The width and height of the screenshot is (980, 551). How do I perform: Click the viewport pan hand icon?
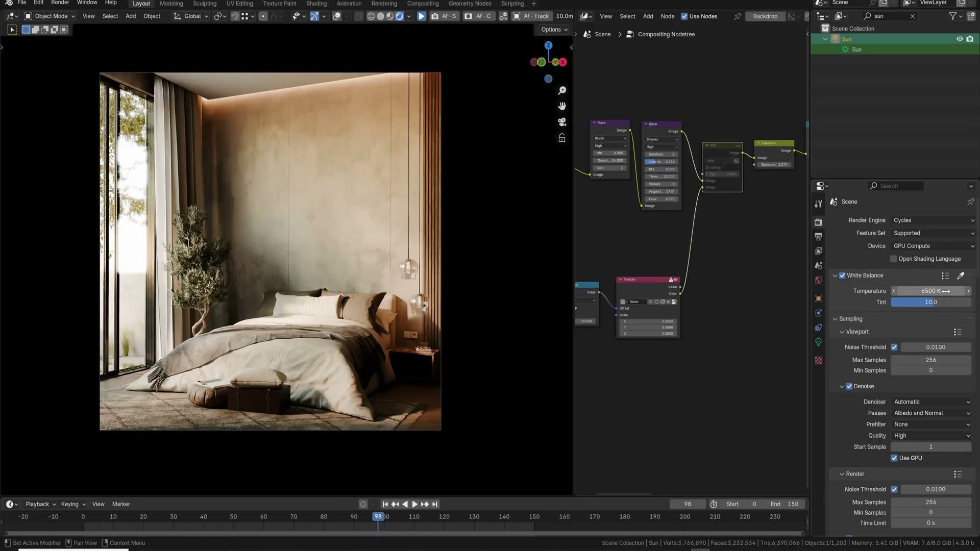(x=562, y=106)
